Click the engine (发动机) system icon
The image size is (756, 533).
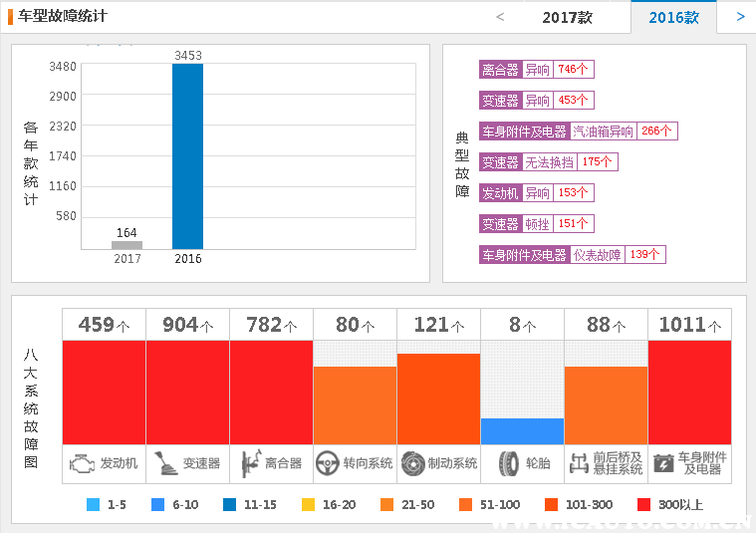click(84, 463)
